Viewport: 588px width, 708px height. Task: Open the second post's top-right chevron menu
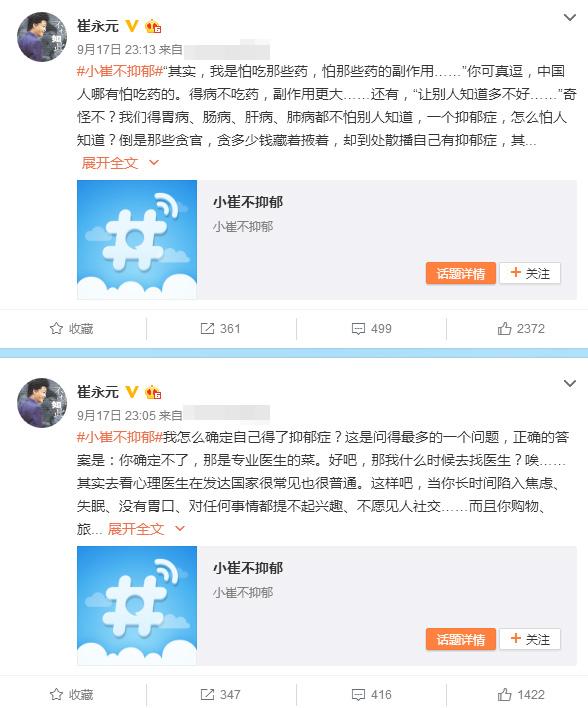pyautogui.click(x=569, y=383)
